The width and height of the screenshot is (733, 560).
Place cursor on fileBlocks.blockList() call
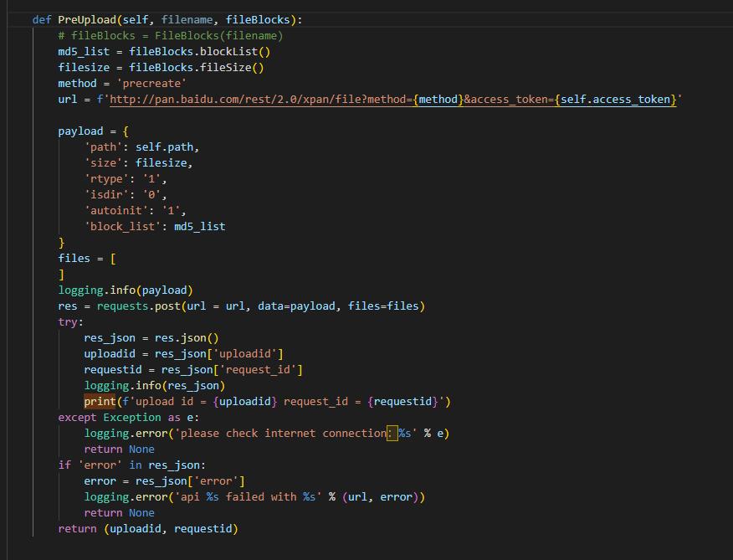[x=199, y=52]
